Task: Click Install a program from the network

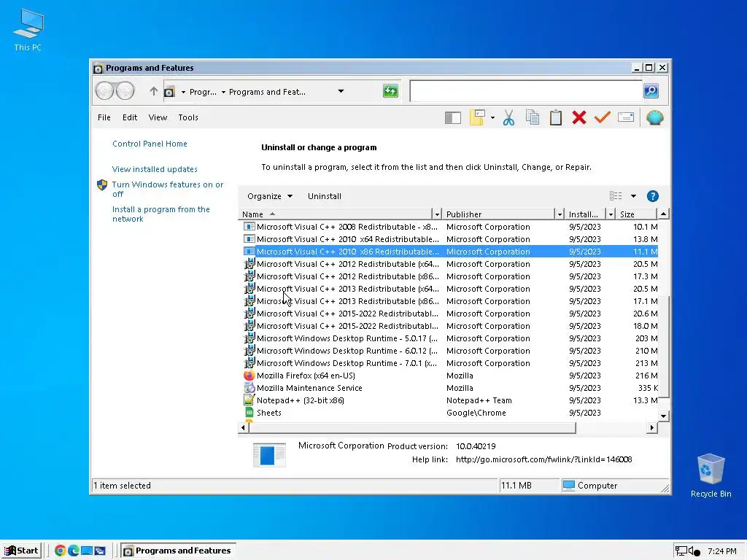Action: 161,214
